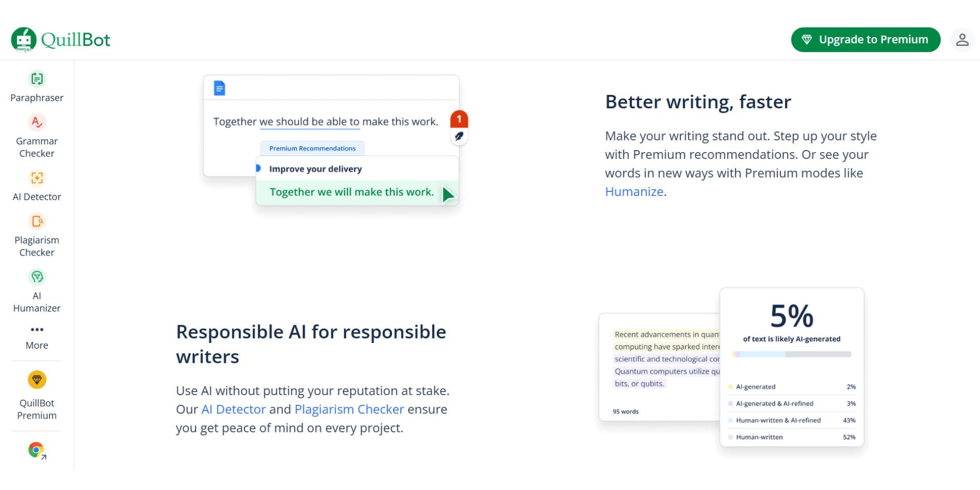The image size is (980, 490).
Task: Click the AI-generated percentage progress bar
Action: [791, 354]
